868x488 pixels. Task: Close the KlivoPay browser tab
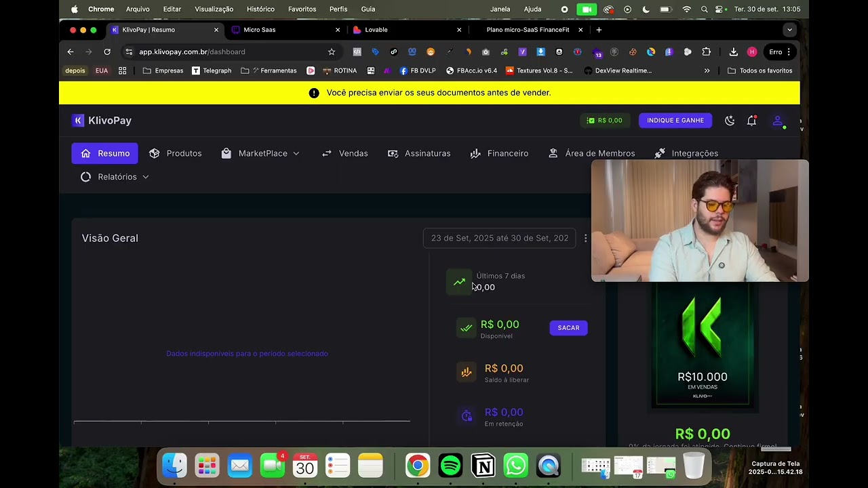pos(216,30)
